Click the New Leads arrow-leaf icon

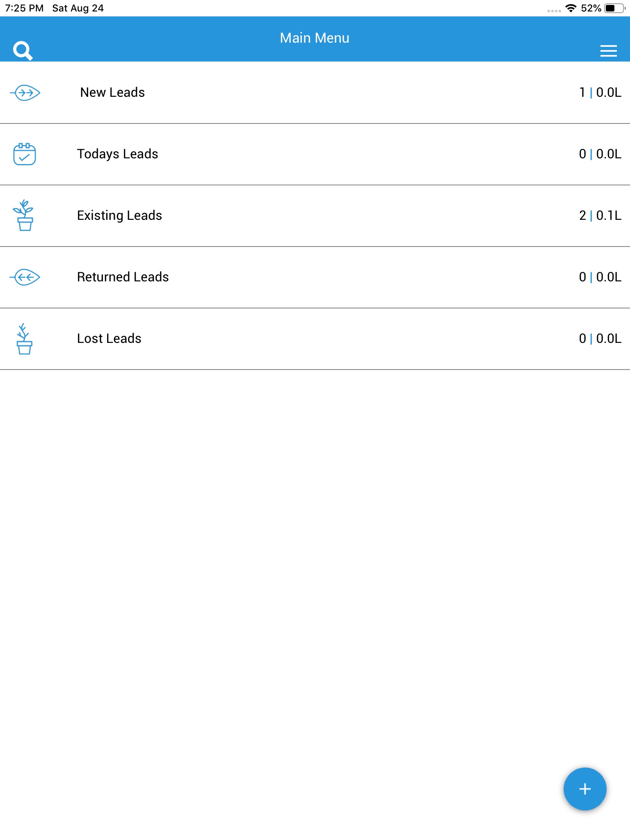25,93
